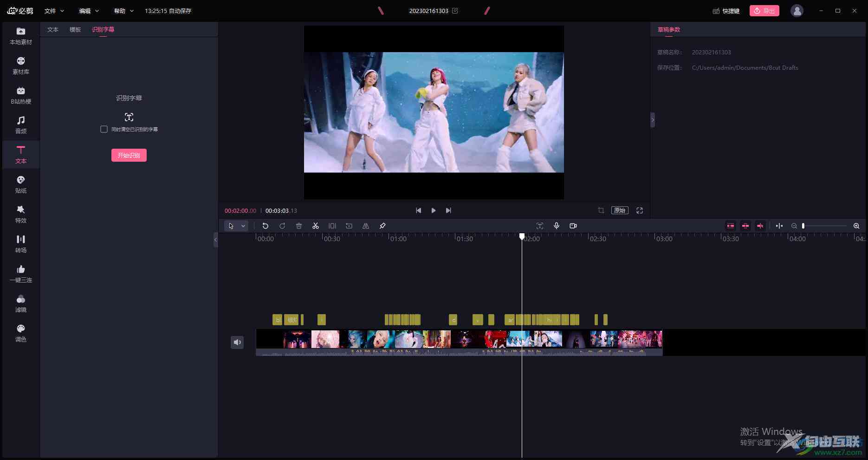Click the subtitle recognition icon in timeline toolbar
The height and width of the screenshot is (460, 868).
tap(540, 226)
